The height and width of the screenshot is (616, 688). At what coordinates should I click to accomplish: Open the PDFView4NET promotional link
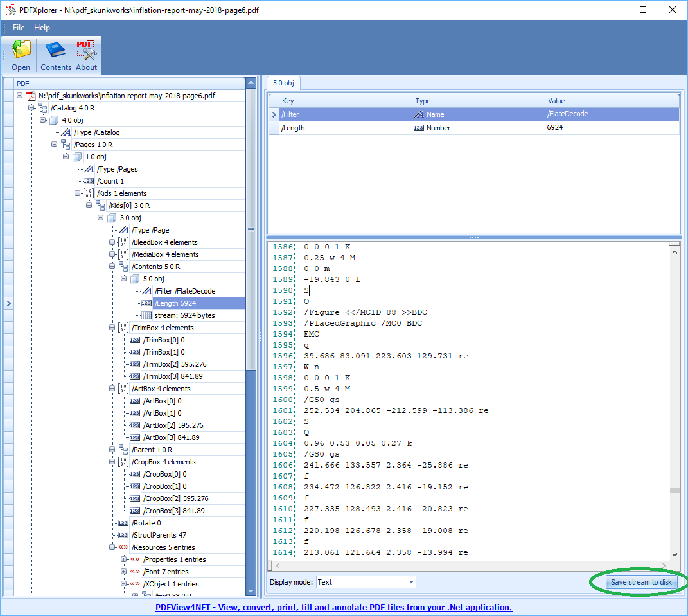tap(333, 608)
